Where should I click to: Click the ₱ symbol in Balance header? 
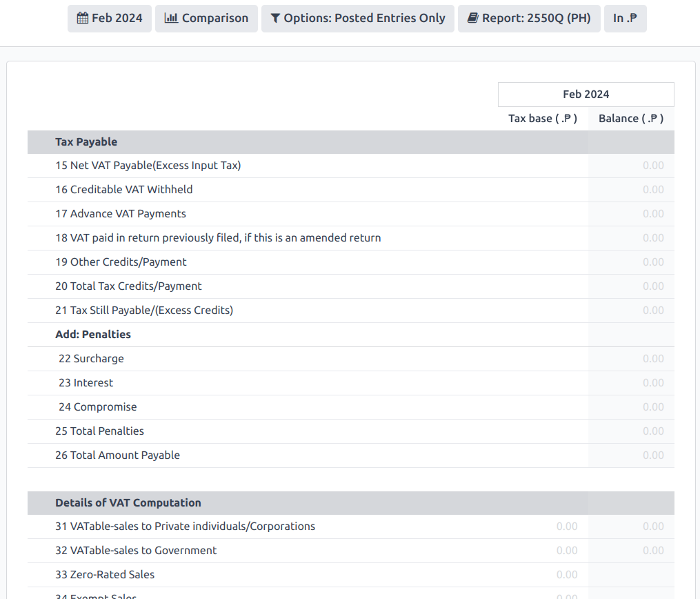[654, 119]
